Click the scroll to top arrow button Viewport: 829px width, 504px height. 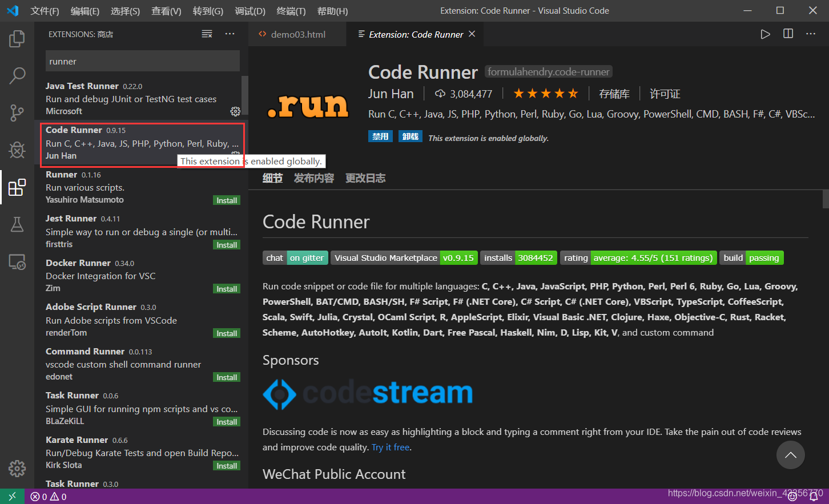coord(791,455)
